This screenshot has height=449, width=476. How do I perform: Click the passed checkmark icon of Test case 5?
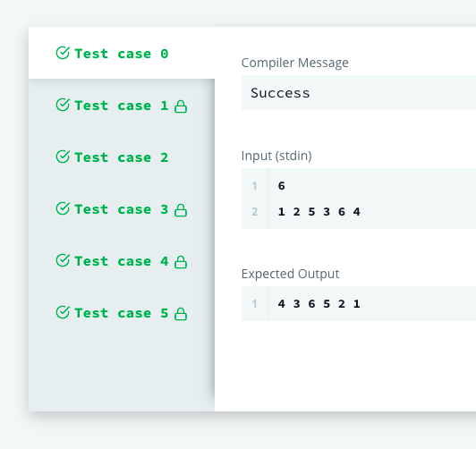[x=63, y=312]
